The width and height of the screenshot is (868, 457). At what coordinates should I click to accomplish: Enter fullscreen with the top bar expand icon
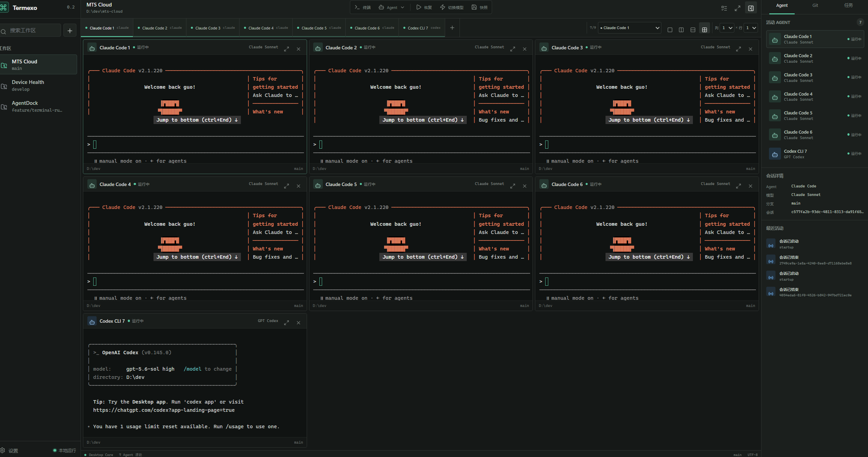(737, 8)
